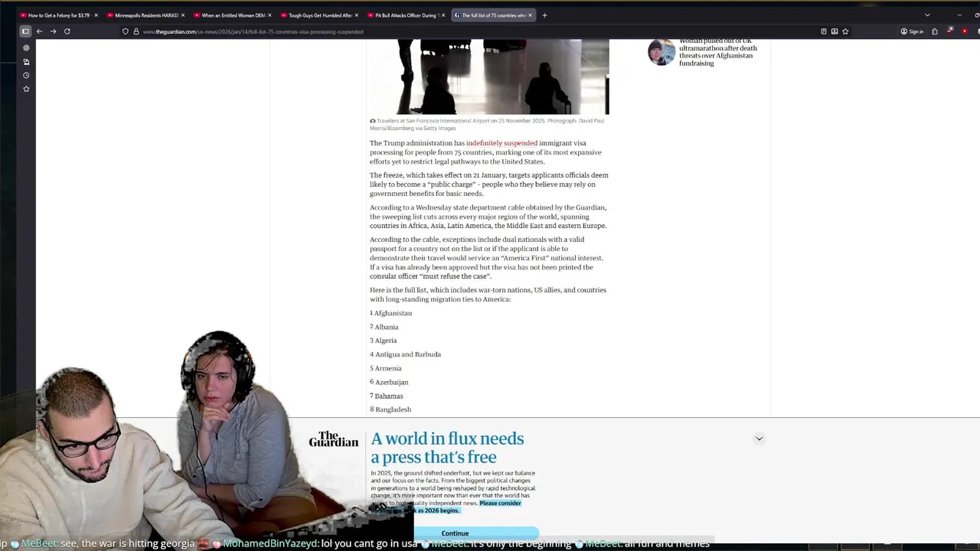Open the list all tabs dropdown
Viewport: 980px width, 551px height.
(x=927, y=15)
